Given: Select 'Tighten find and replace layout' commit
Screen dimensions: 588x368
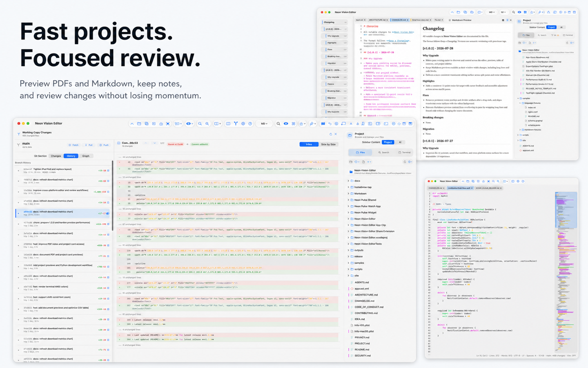Looking at the screenshot, I should point(63,170).
